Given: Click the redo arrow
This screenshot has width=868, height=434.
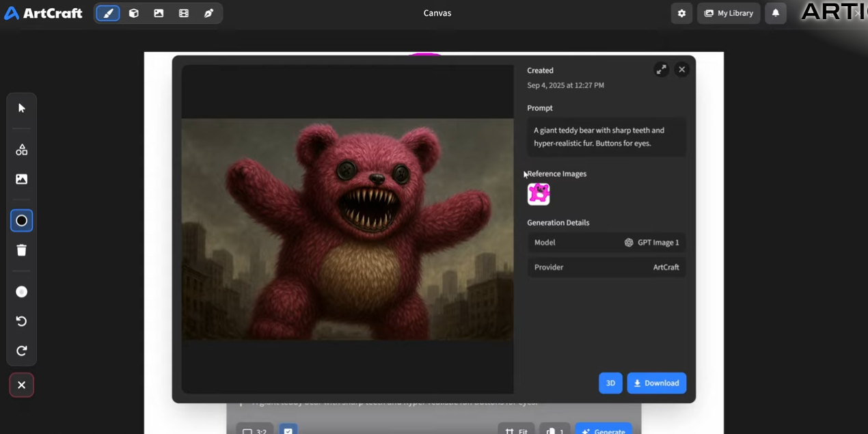Looking at the screenshot, I should click(22, 351).
